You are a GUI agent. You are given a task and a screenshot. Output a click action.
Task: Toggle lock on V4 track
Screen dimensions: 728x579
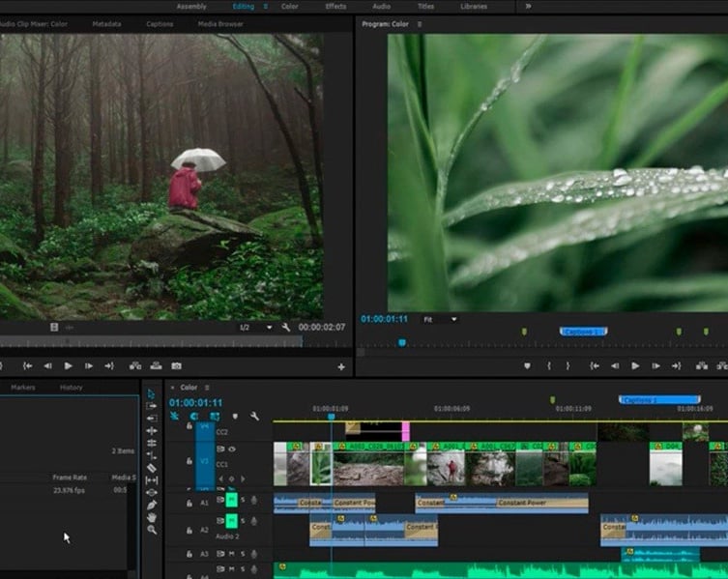pyautogui.click(x=189, y=425)
